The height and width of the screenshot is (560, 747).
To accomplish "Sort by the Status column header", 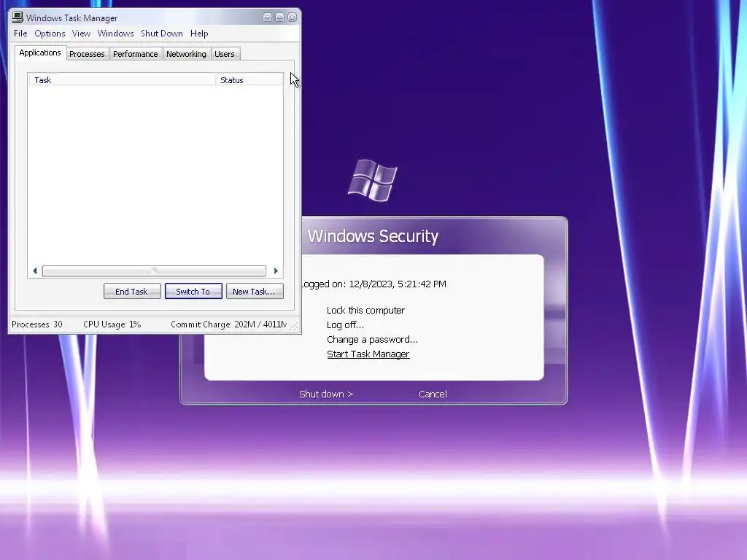I will click(249, 80).
